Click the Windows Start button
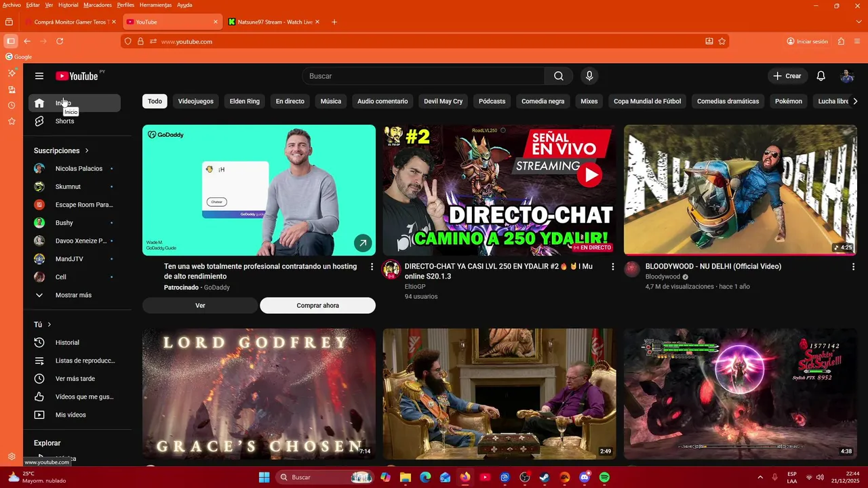Viewport: 868px width, 488px height. [x=264, y=477]
